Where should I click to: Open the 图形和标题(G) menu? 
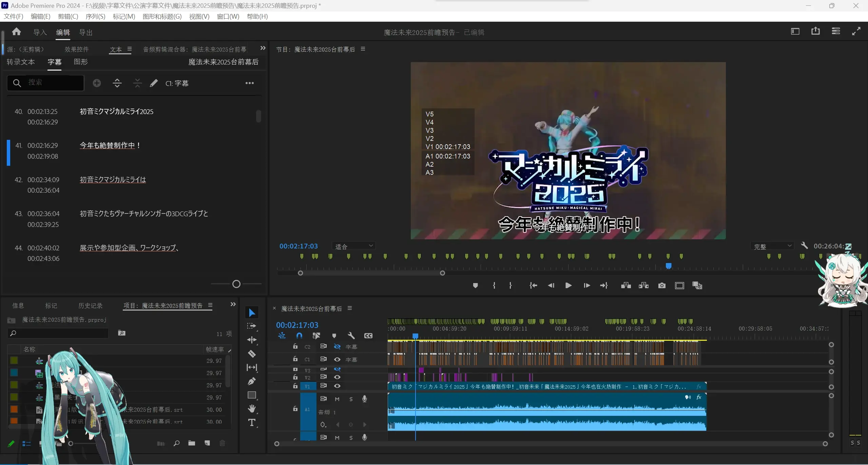point(162,16)
